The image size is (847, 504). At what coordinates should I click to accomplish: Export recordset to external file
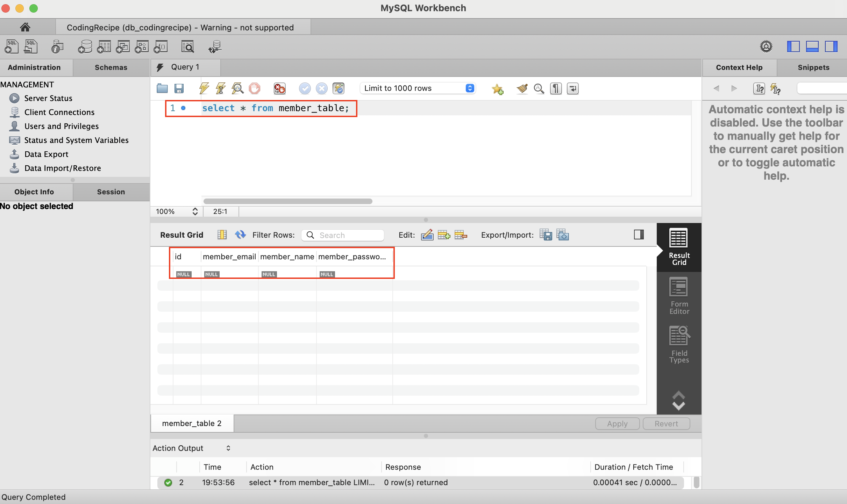pyautogui.click(x=546, y=235)
